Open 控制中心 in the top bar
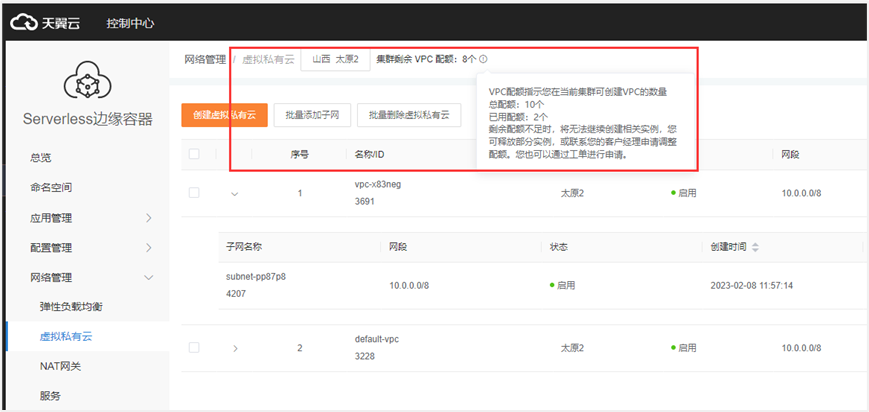The height and width of the screenshot is (412, 869). point(130,23)
